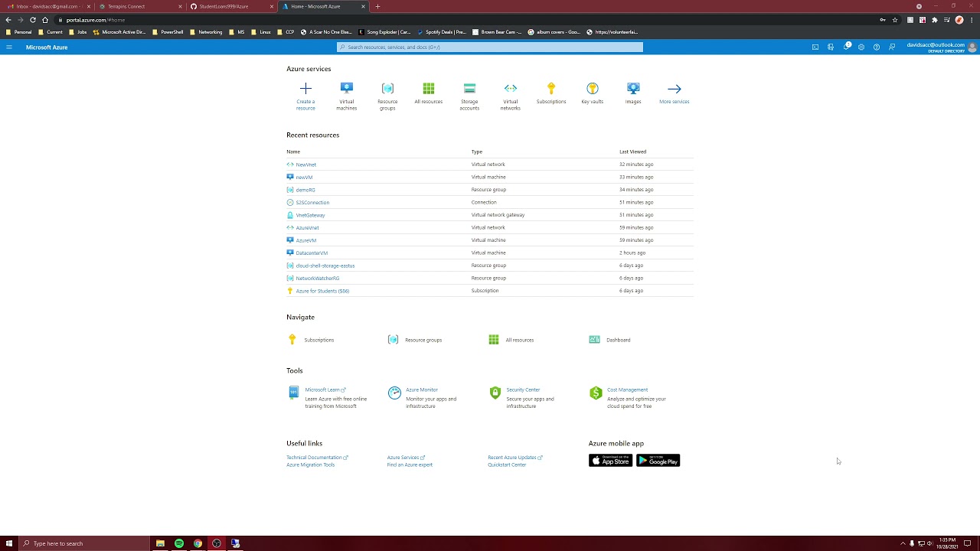Open the DatacenterVM resource
The height and width of the screenshot is (551, 980).
pyautogui.click(x=312, y=253)
